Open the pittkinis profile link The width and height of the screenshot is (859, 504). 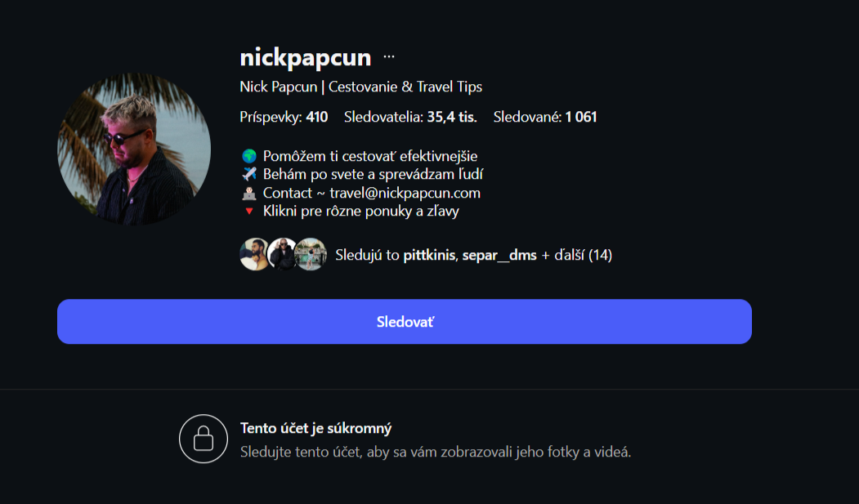pyautogui.click(x=429, y=255)
